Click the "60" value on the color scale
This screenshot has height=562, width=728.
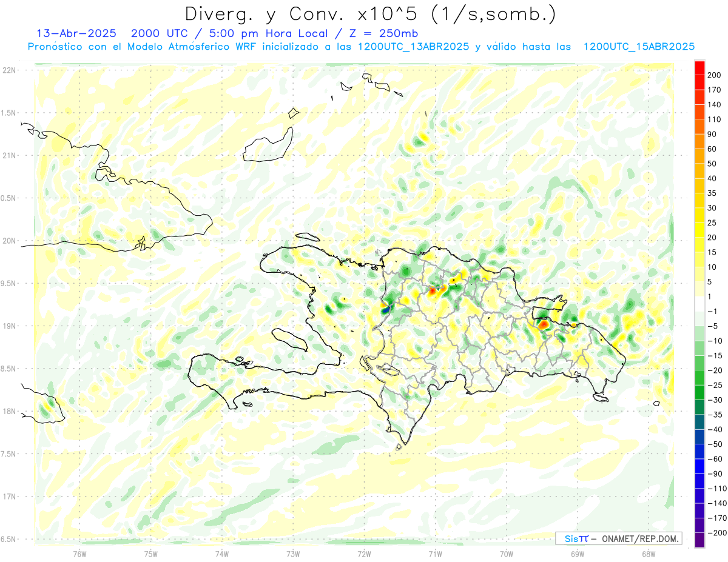[x=713, y=149]
